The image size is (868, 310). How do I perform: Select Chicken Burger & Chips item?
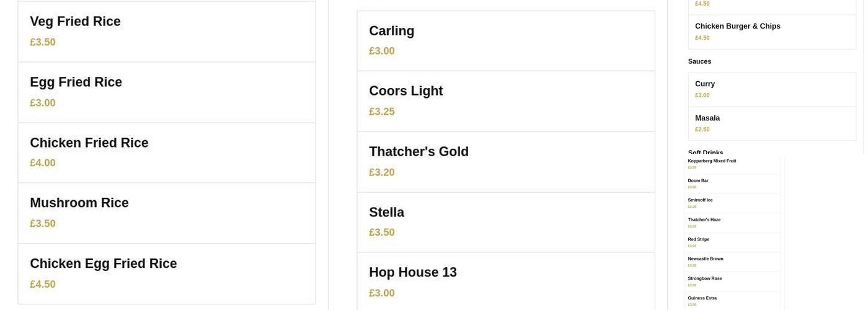click(x=772, y=32)
